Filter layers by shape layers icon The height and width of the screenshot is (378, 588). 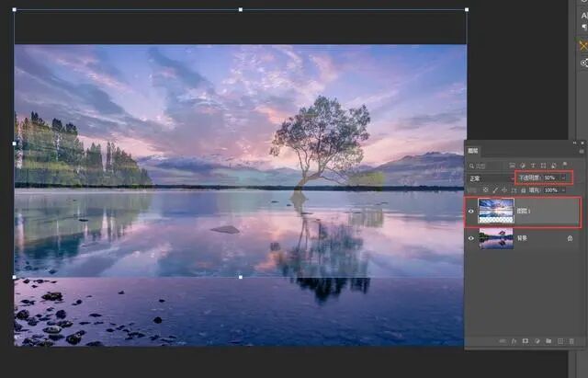click(543, 166)
